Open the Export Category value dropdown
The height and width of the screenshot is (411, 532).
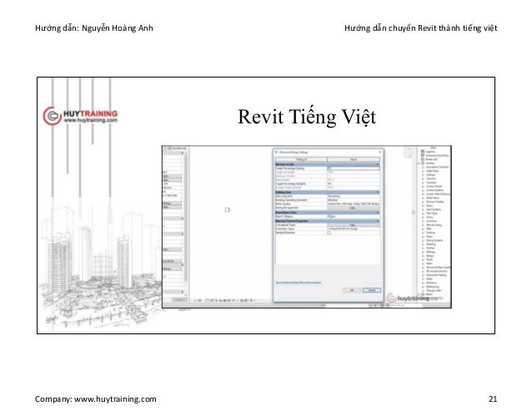click(x=354, y=217)
